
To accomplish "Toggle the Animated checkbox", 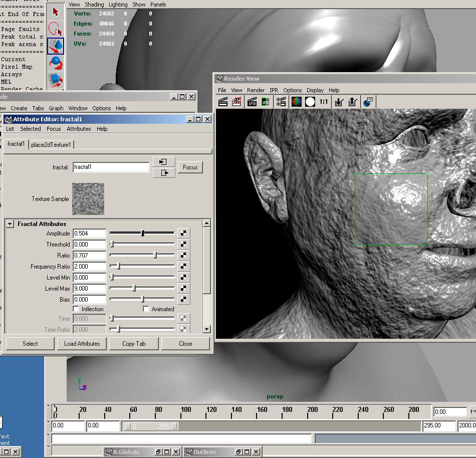I will 146,309.
